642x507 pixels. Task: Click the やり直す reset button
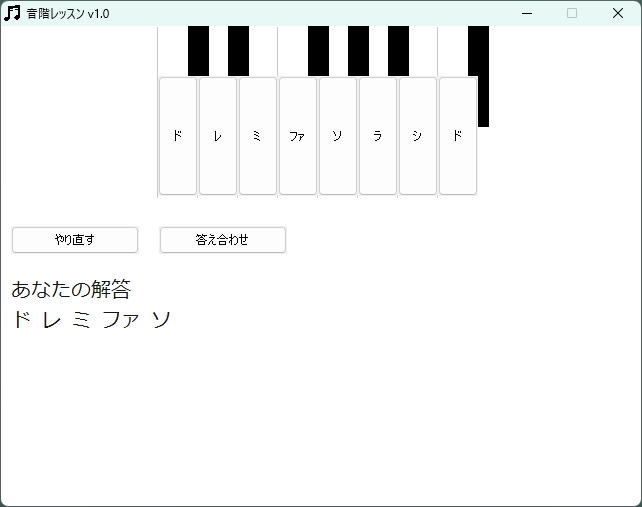coord(75,240)
